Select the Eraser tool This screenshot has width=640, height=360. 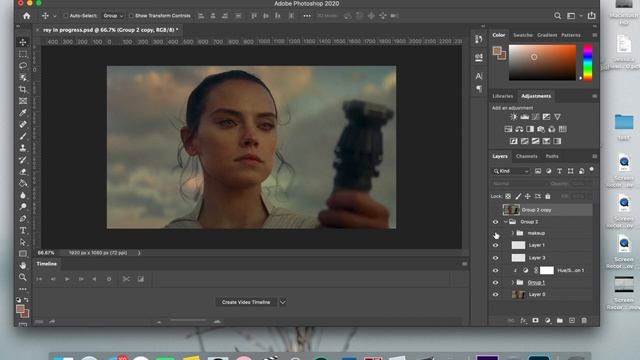click(x=23, y=171)
